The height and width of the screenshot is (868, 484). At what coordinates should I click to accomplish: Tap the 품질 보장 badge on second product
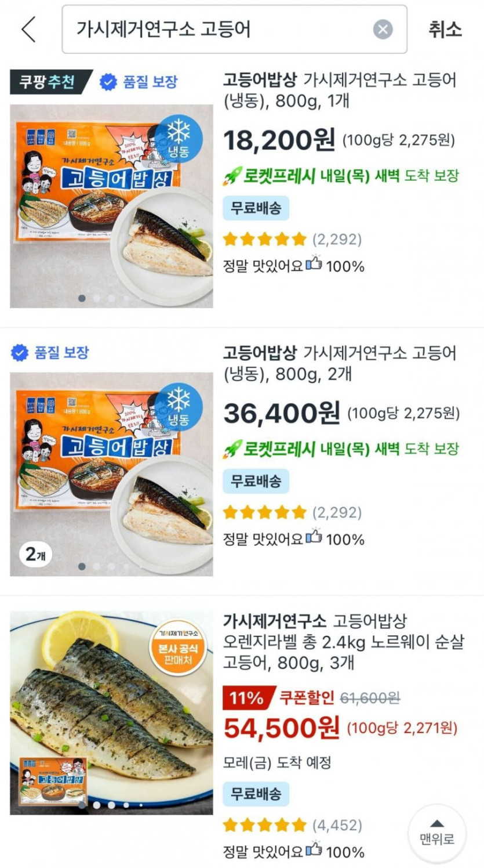pos(50,353)
